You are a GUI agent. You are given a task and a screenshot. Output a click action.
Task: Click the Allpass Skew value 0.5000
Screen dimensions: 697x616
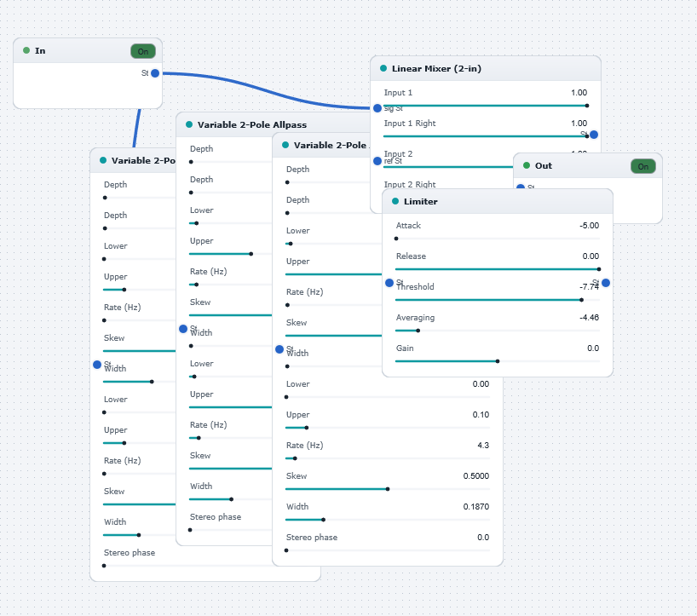point(476,475)
